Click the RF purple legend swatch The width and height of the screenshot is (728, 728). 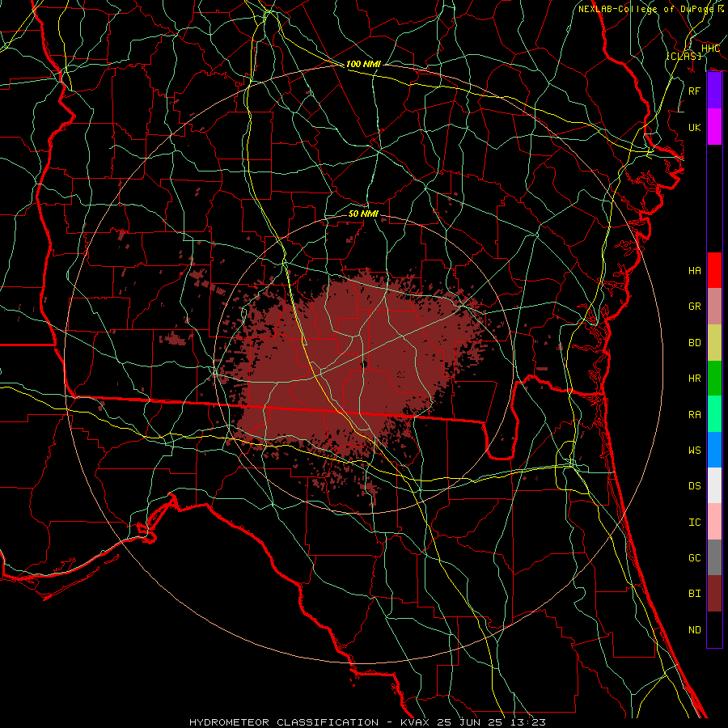point(714,91)
